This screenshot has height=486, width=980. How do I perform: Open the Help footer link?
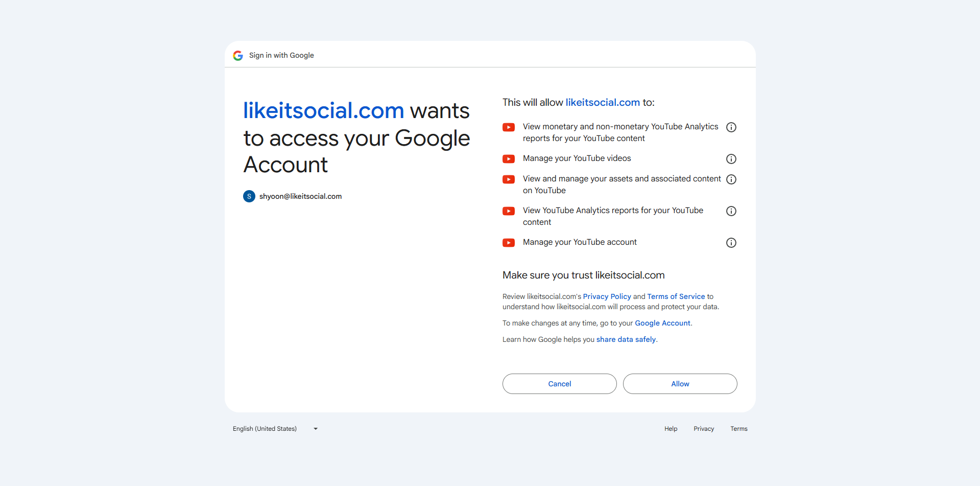pos(671,429)
